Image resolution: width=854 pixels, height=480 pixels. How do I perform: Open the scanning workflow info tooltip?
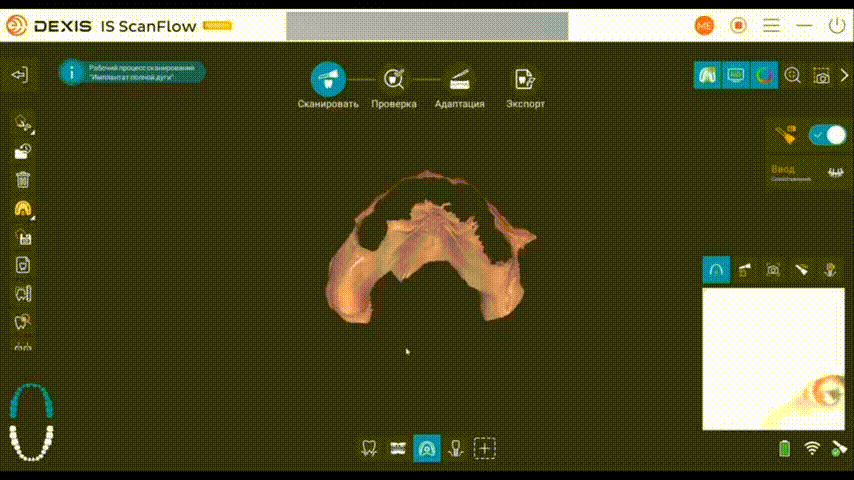[x=132, y=72]
